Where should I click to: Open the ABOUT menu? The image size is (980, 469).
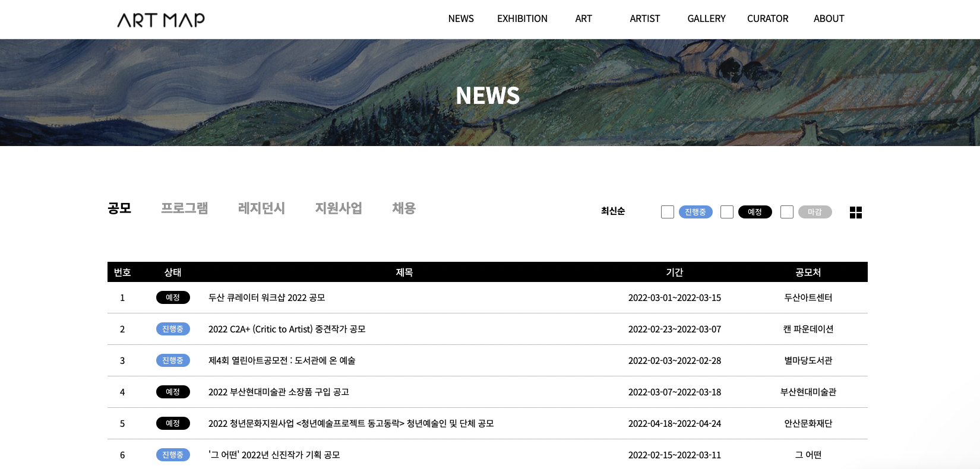point(829,18)
